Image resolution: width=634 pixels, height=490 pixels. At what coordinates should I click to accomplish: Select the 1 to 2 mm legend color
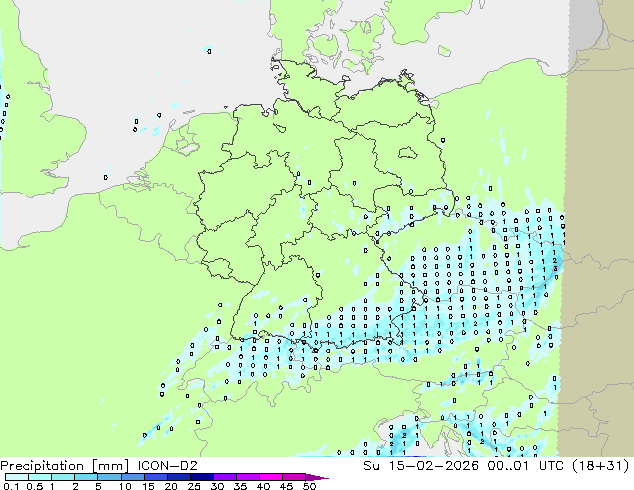coord(63,477)
